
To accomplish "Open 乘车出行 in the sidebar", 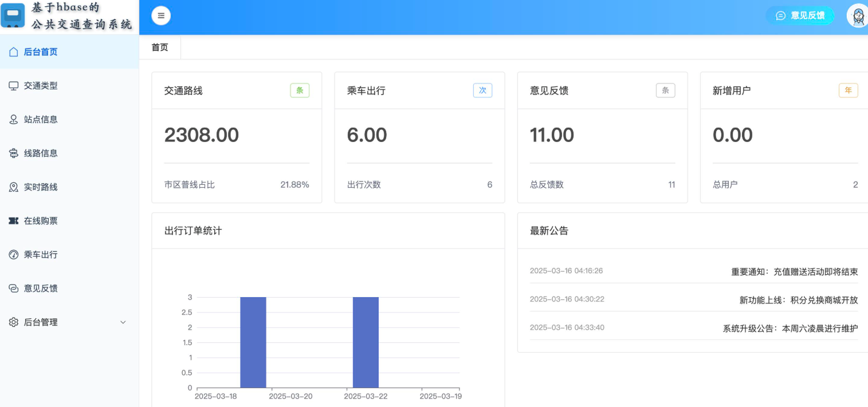I will (69, 255).
